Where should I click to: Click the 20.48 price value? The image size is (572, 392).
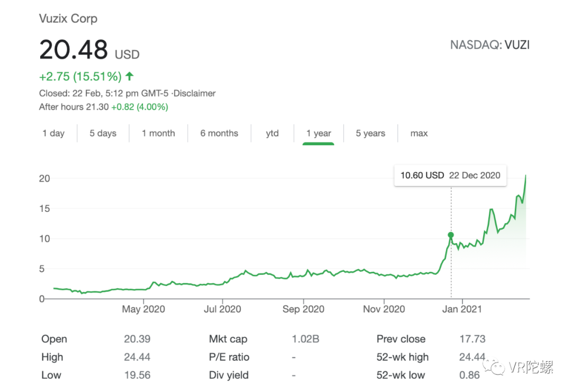(x=74, y=50)
